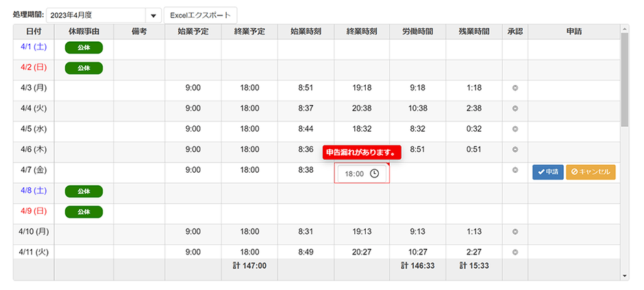Click the approval status icon for 4/4 (火)
The height and width of the screenshot is (290, 644).
pos(515,108)
